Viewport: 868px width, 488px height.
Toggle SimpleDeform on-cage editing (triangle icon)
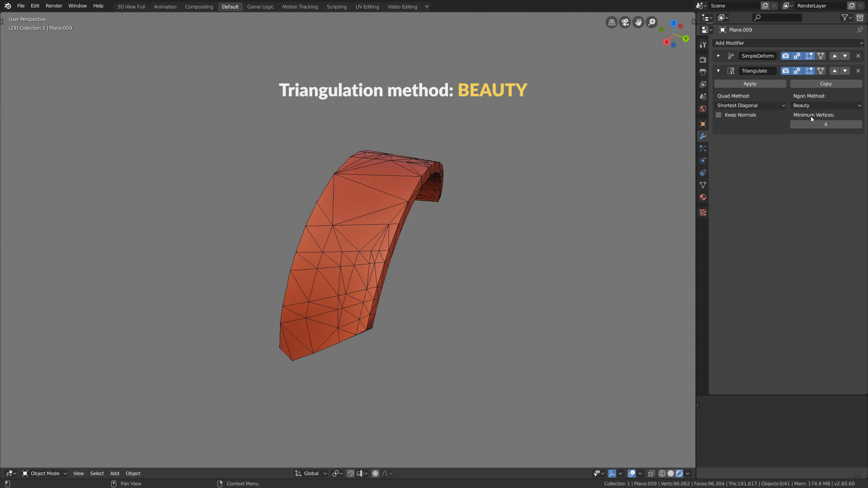click(x=821, y=56)
